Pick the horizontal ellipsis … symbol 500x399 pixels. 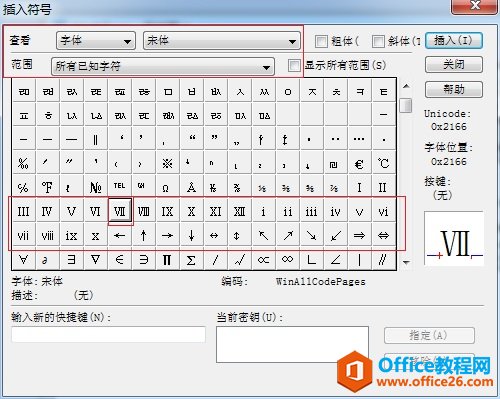tap(360, 139)
